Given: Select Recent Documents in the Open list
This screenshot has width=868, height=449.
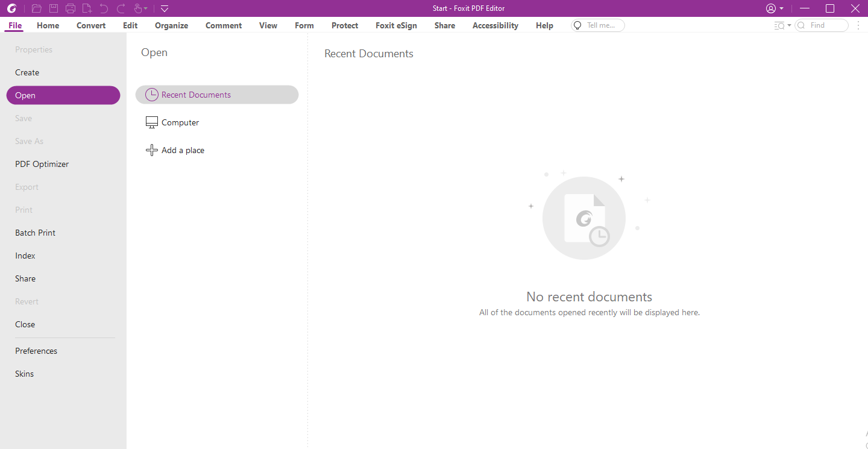Looking at the screenshot, I should tap(217, 95).
